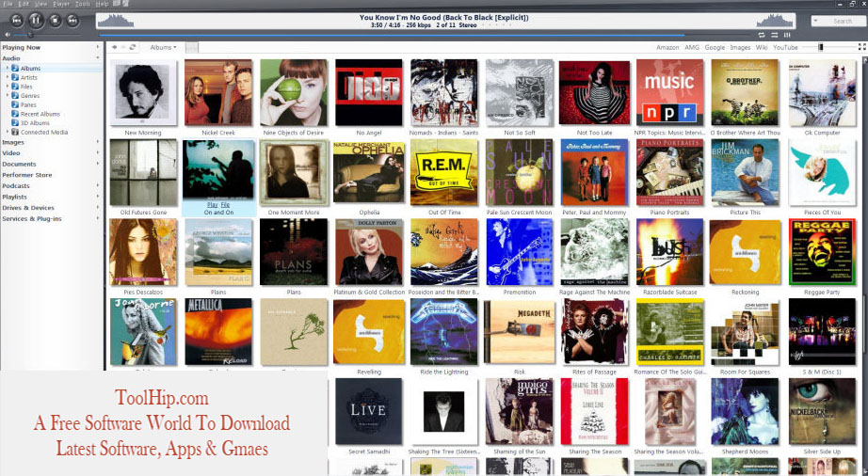Select Panes in the Audio tree
868x476 pixels.
pyautogui.click(x=28, y=105)
